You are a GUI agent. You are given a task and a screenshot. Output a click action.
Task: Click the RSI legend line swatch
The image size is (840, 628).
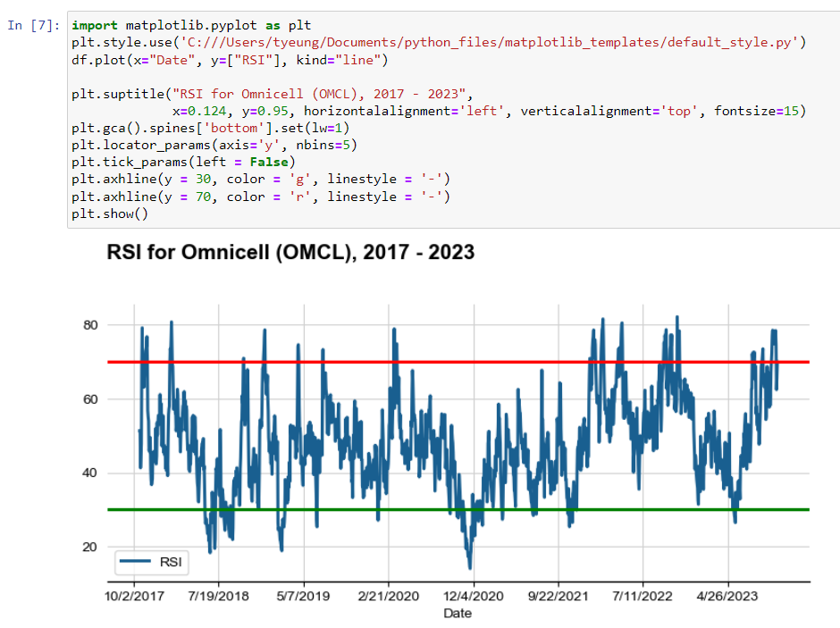point(136,562)
